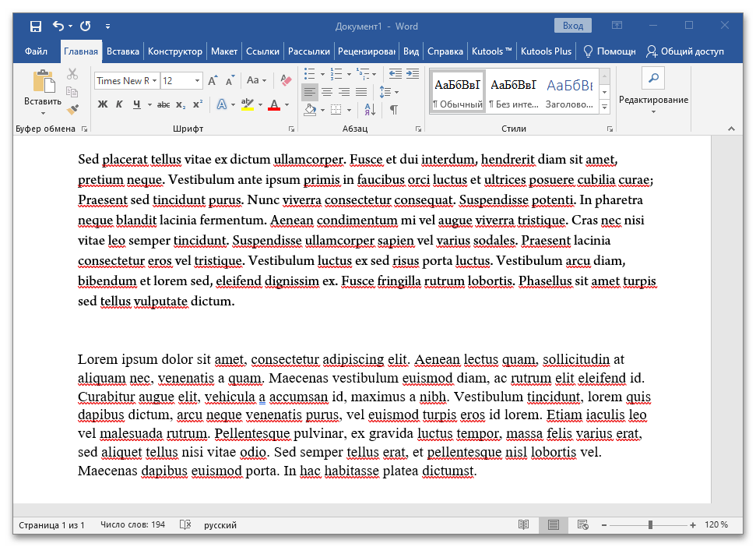This screenshot has width=756, height=547.
Task: Open the font size 12 dropdown
Action: coord(197,80)
